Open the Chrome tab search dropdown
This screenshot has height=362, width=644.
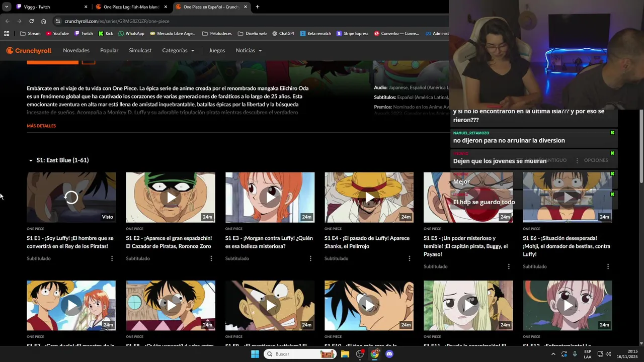[7, 7]
